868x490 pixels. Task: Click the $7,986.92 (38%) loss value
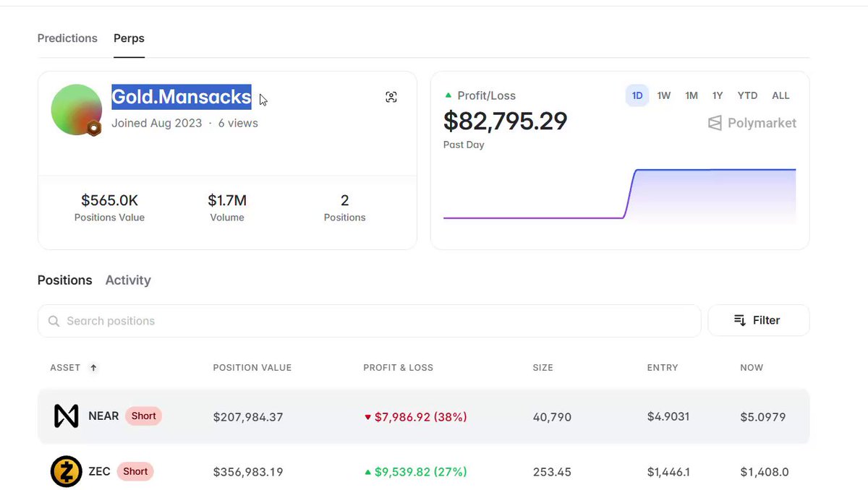coord(416,417)
